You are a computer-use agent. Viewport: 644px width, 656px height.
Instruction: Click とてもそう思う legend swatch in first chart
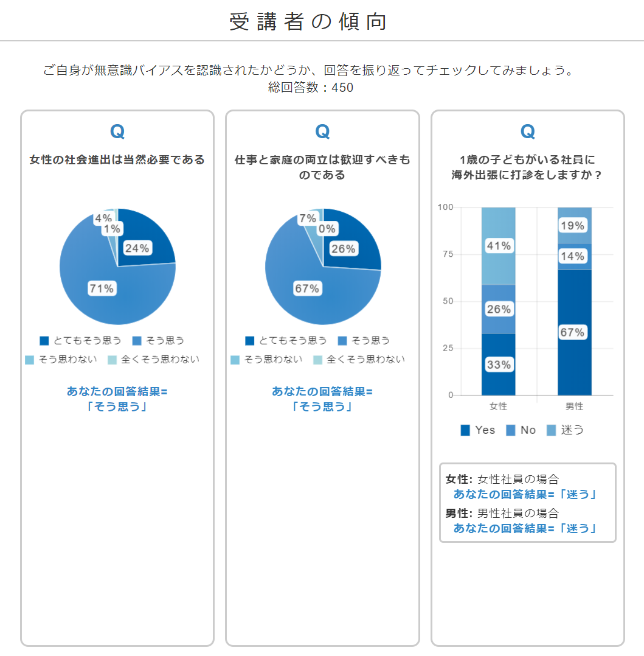pyautogui.click(x=44, y=341)
